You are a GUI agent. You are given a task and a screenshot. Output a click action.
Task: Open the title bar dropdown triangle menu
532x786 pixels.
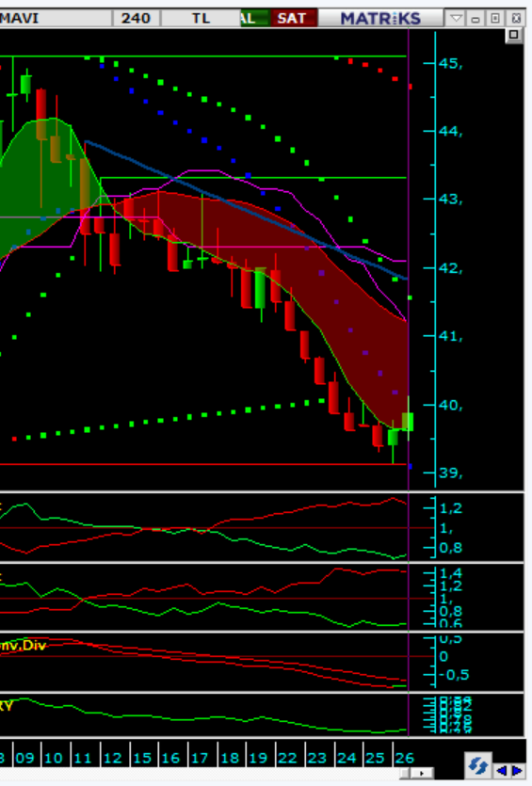click(456, 19)
